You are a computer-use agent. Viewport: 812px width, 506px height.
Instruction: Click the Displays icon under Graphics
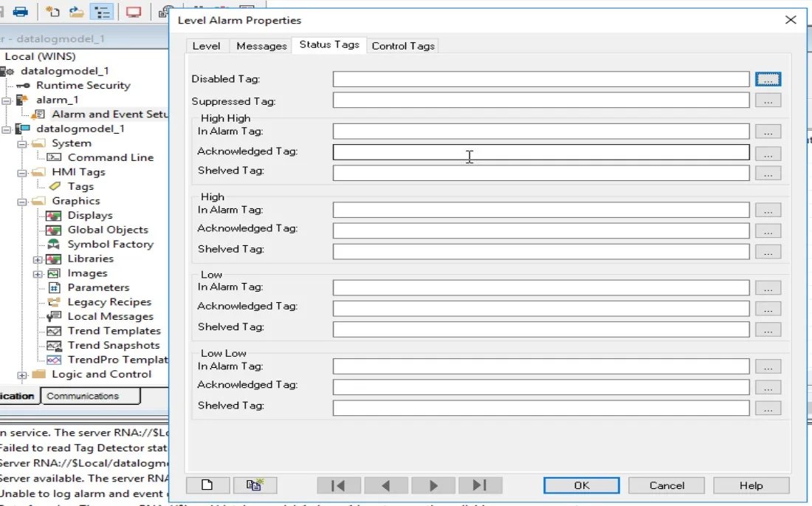(x=54, y=215)
